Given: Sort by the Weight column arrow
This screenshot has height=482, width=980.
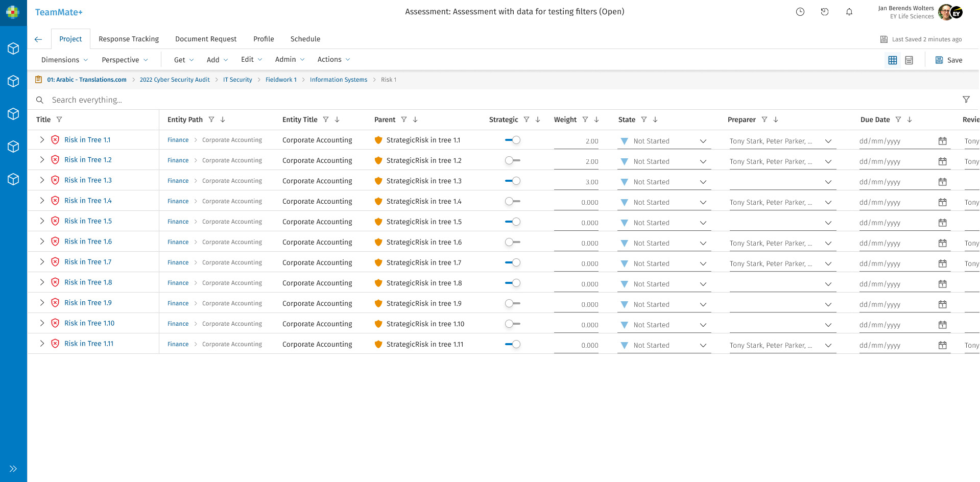Looking at the screenshot, I should pyautogui.click(x=596, y=119).
